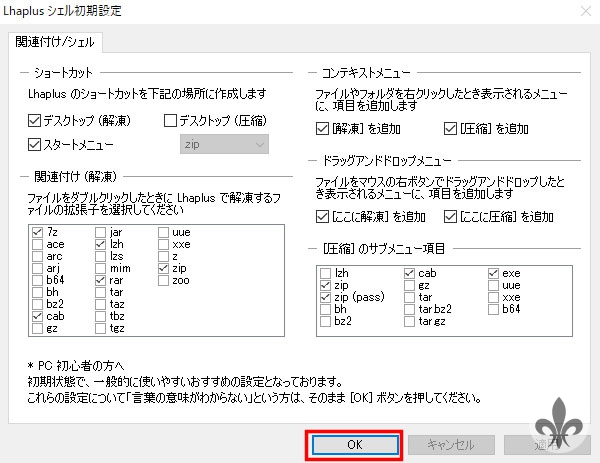Image resolution: width=600 pixels, height=463 pixels.
Task: Check z extension association
Action: click(163, 256)
